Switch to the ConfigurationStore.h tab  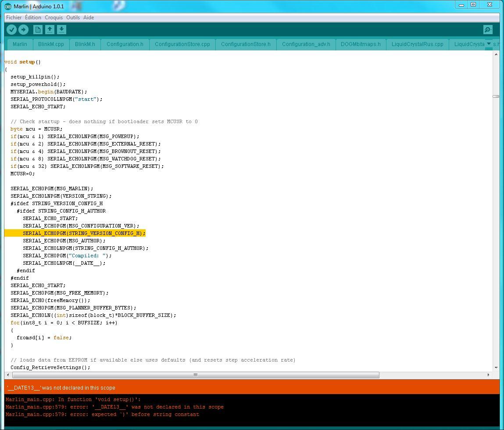point(246,44)
